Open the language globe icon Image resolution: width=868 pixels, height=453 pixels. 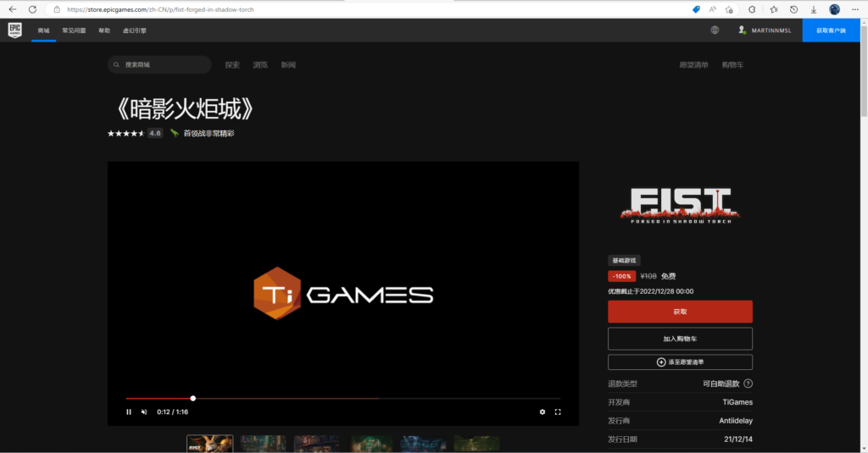coord(715,30)
